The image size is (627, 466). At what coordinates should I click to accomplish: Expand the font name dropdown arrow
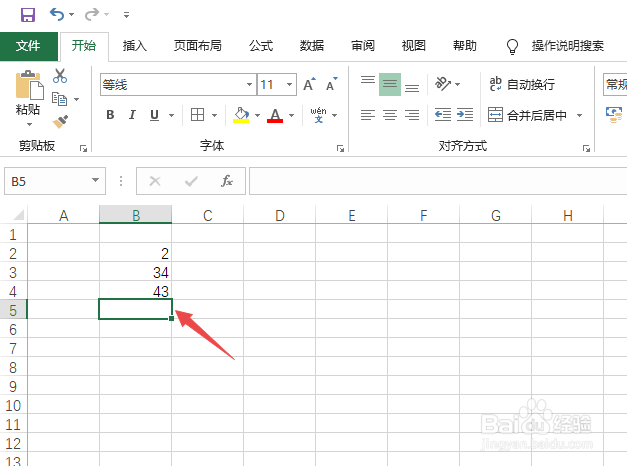pos(250,84)
